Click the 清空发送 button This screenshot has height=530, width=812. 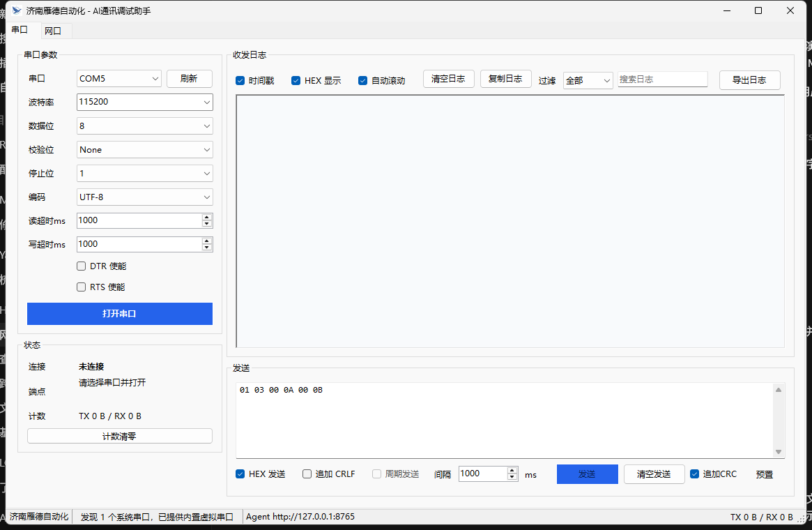[x=654, y=474]
